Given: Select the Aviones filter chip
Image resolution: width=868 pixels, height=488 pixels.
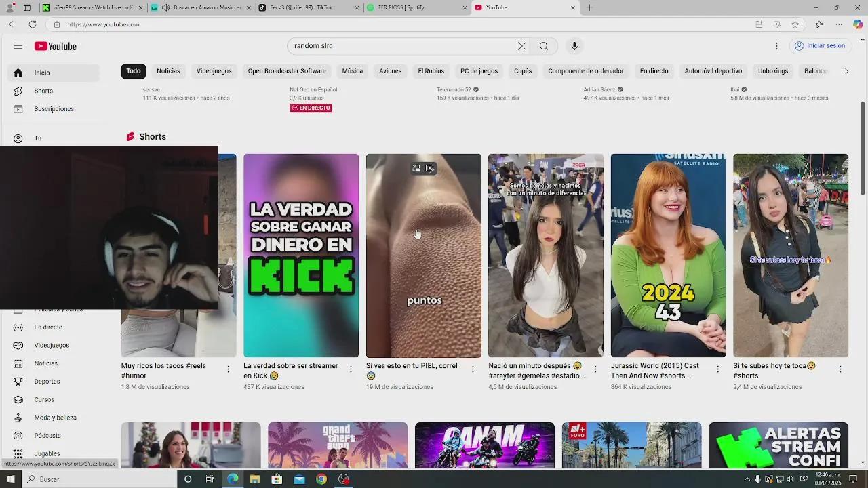Looking at the screenshot, I should point(391,71).
